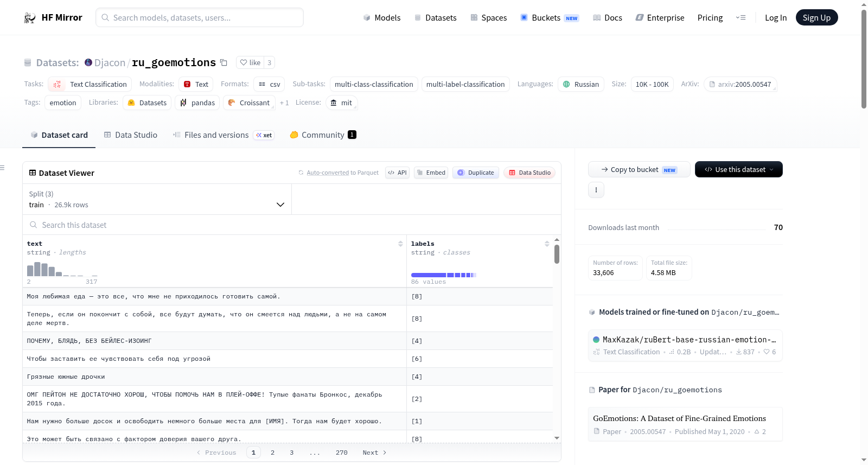868x465 pixels.
Task: Select the csv format tag
Action: 270,84
